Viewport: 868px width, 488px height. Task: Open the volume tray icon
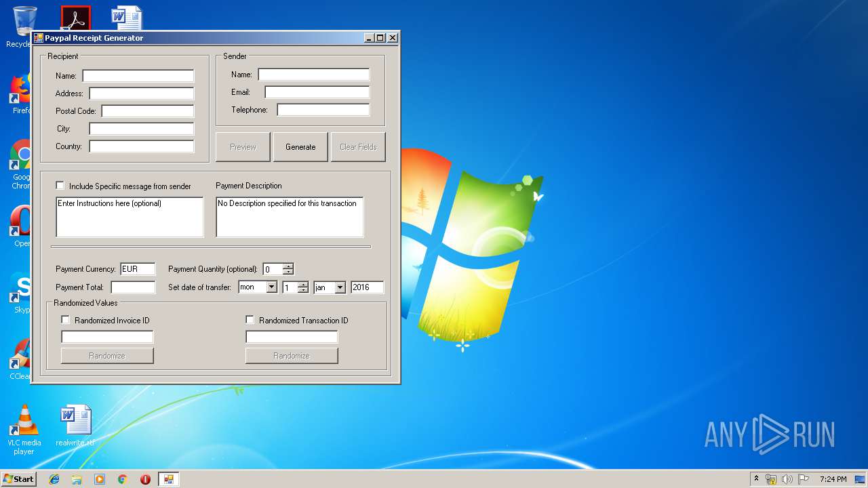click(787, 479)
